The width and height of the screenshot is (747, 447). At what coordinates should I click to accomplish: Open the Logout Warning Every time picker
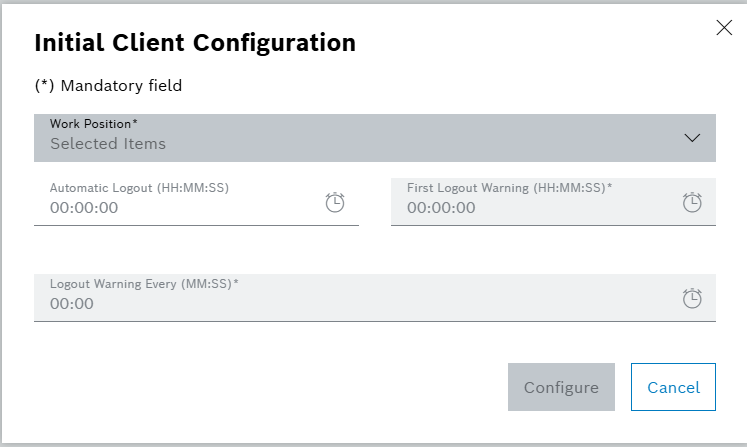[692, 298]
